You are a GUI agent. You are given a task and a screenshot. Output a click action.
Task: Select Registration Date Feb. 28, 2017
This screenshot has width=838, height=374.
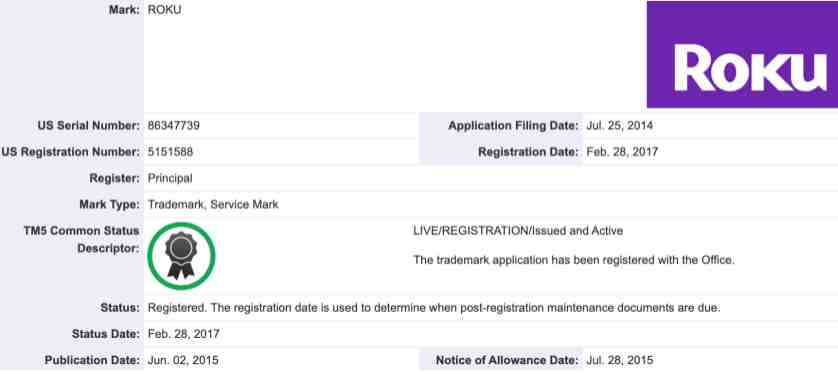[622, 152]
